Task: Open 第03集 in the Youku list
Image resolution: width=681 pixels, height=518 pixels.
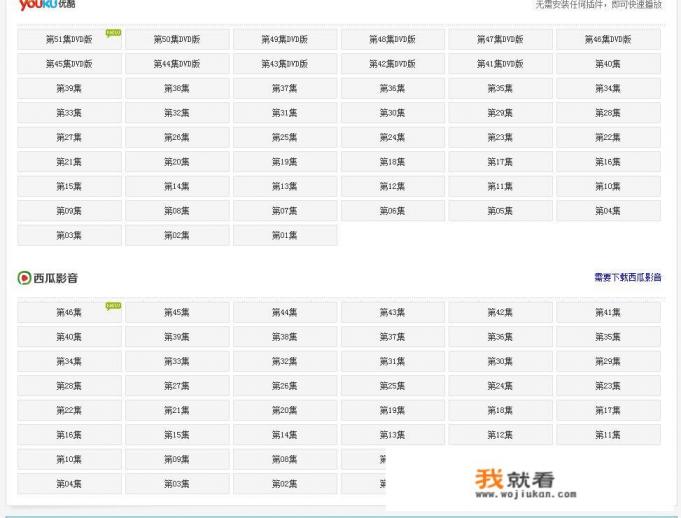Action: point(69,235)
